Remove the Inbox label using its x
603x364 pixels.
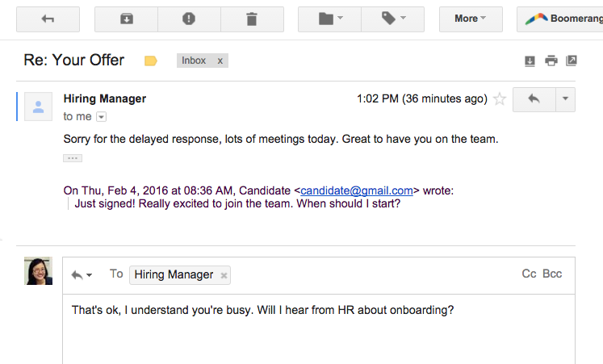[220, 61]
